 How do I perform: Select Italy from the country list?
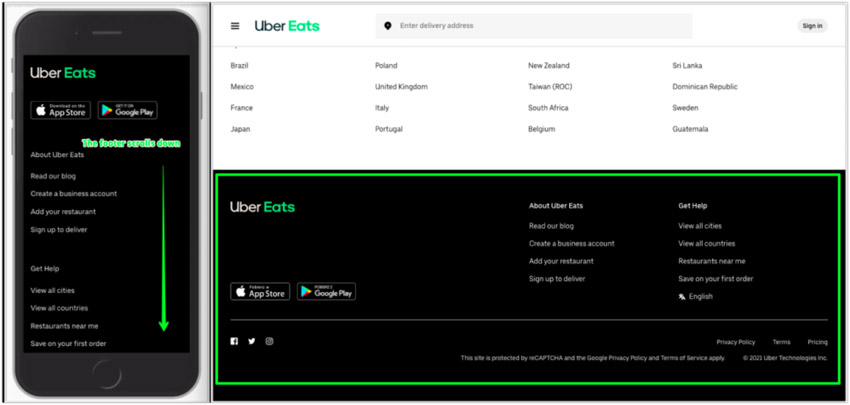click(382, 108)
